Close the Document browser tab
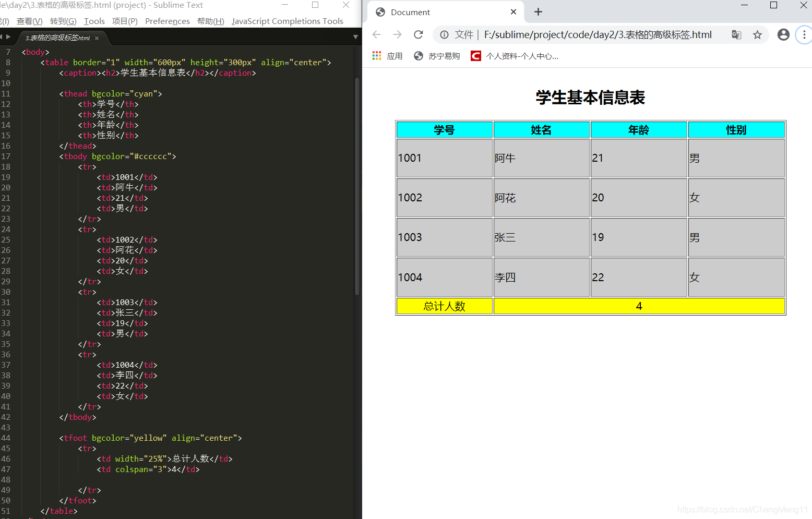812x519 pixels. [514, 11]
